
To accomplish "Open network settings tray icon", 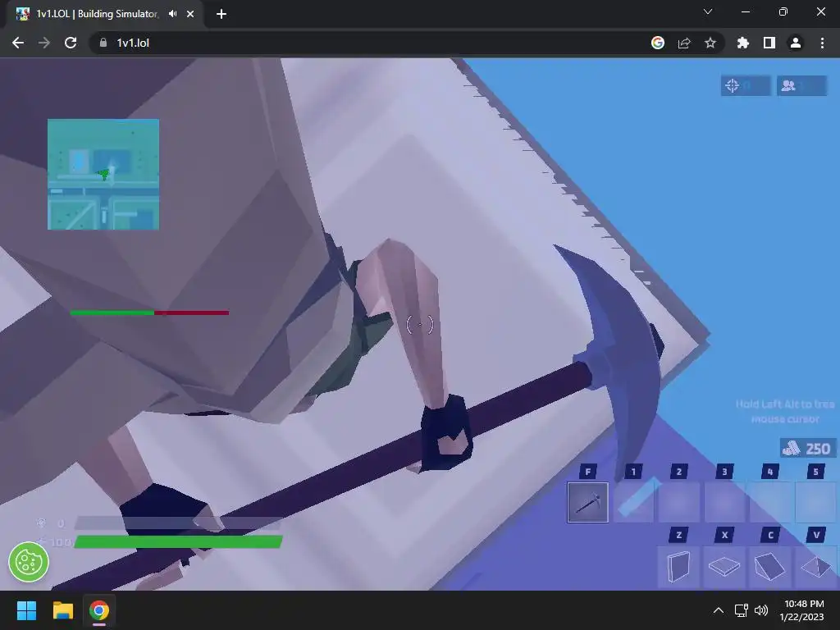I will coord(742,610).
